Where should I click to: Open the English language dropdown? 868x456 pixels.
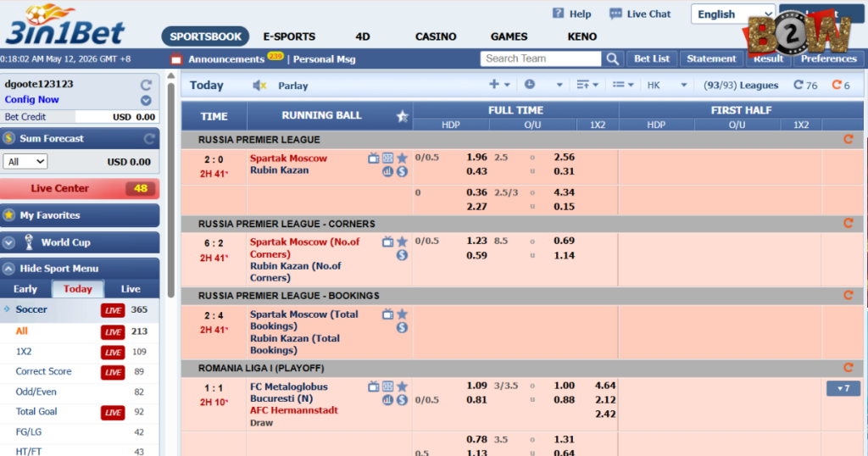coord(733,14)
